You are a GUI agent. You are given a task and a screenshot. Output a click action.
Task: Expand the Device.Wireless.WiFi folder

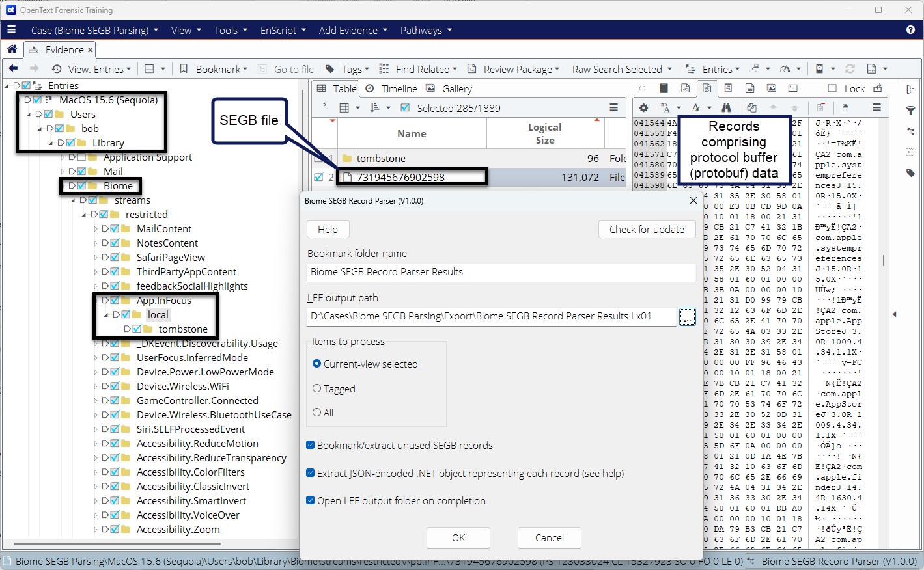click(x=96, y=386)
